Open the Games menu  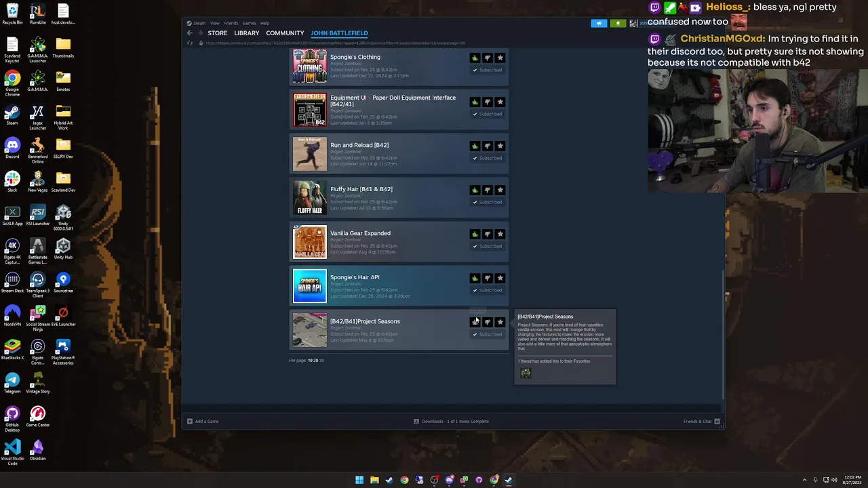249,23
